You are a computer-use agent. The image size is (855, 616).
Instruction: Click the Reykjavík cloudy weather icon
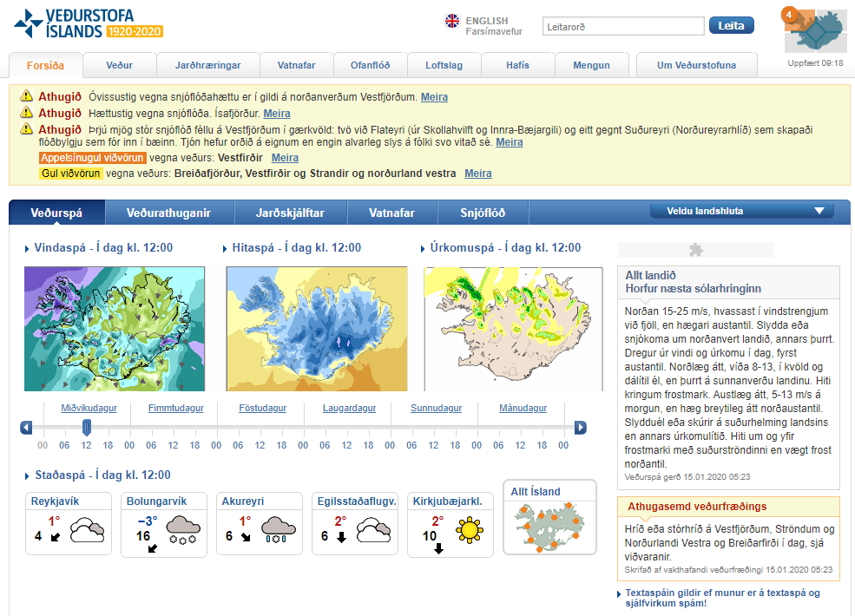(87, 529)
